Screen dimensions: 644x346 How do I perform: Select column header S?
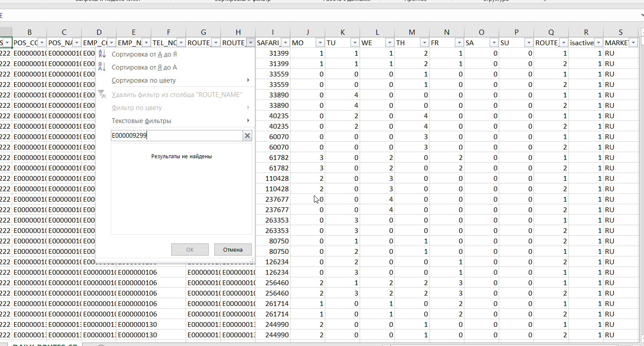coord(621,32)
